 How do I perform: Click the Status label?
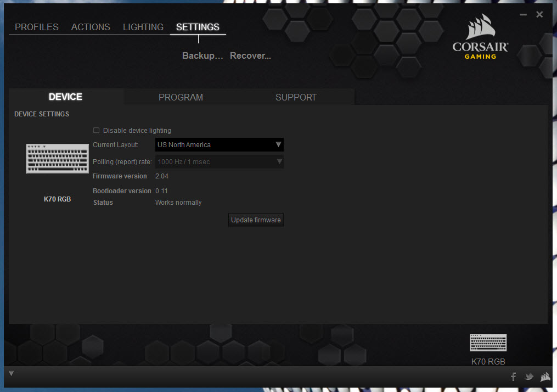pyautogui.click(x=103, y=203)
